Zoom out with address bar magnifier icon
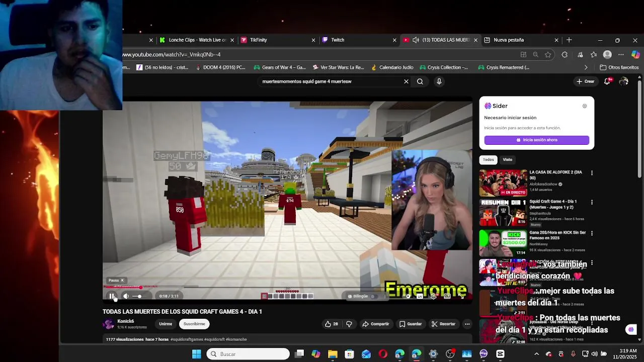The height and width of the screenshot is (362, 644). point(536,54)
